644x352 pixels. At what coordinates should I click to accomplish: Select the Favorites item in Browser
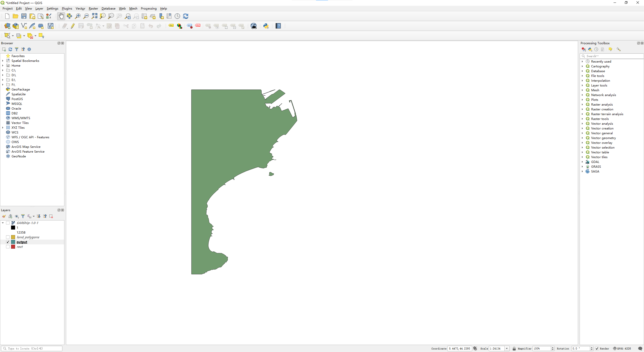coord(18,56)
